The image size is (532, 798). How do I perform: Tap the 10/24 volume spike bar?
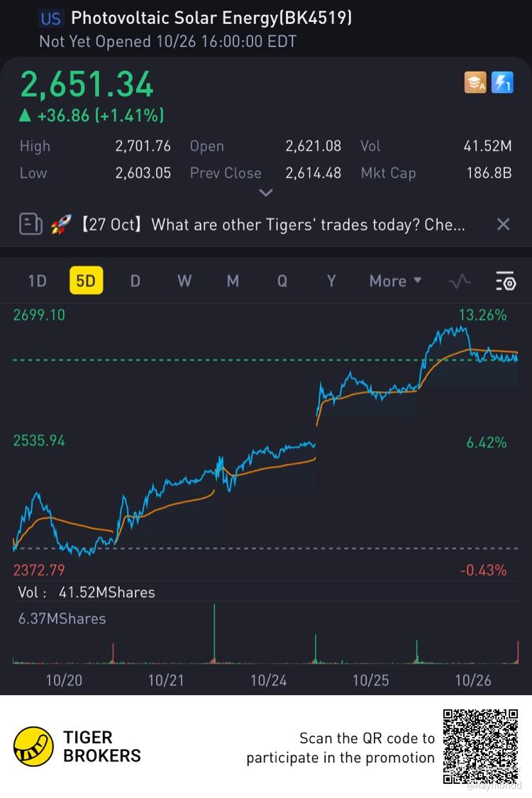(x=315, y=649)
